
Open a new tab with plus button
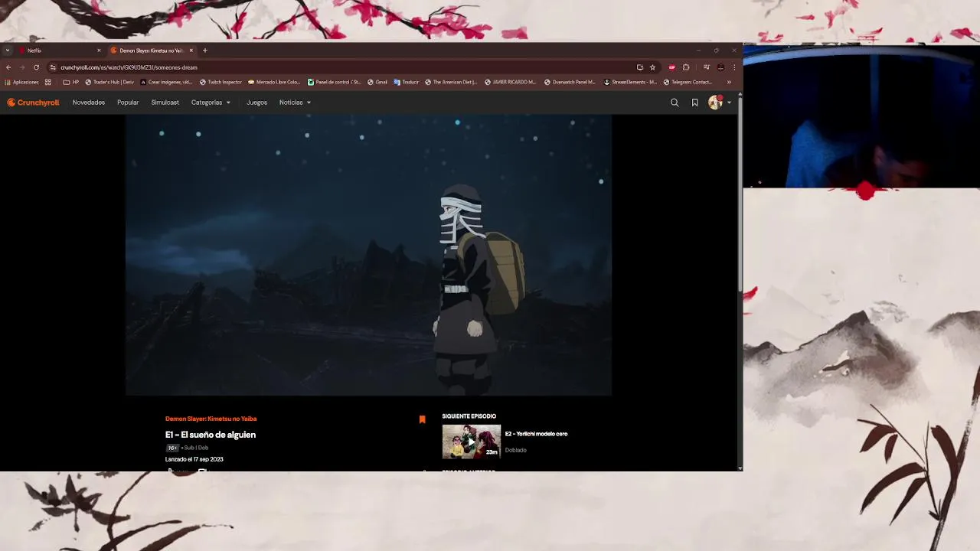click(204, 51)
